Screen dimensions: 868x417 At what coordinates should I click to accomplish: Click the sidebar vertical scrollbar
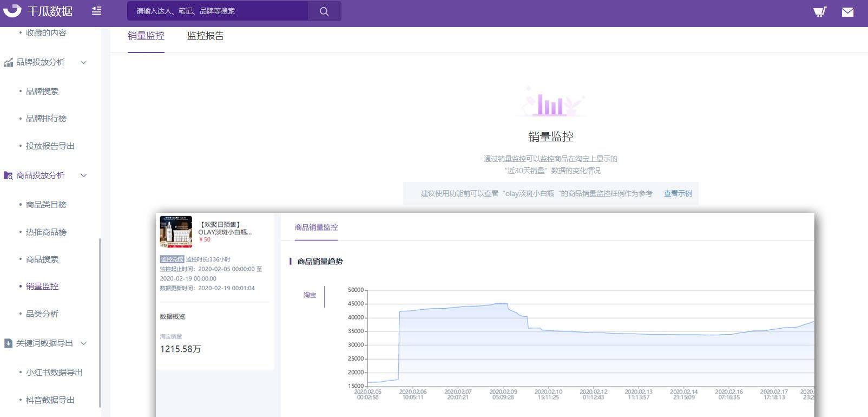tap(100, 322)
